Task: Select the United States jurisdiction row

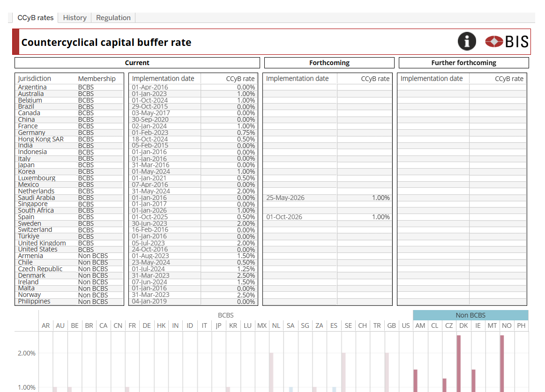Action: [x=69, y=250]
